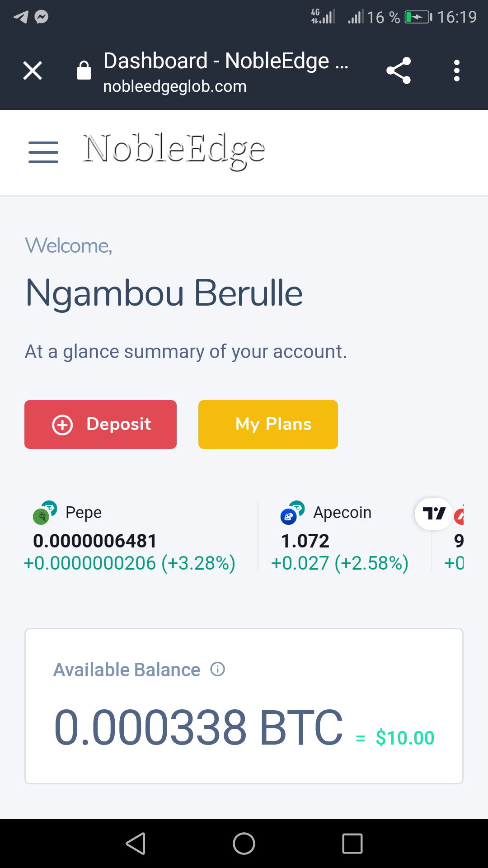Select the Apecoin coin icon
488x868 pixels.
pyautogui.click(x=292, y=513)
